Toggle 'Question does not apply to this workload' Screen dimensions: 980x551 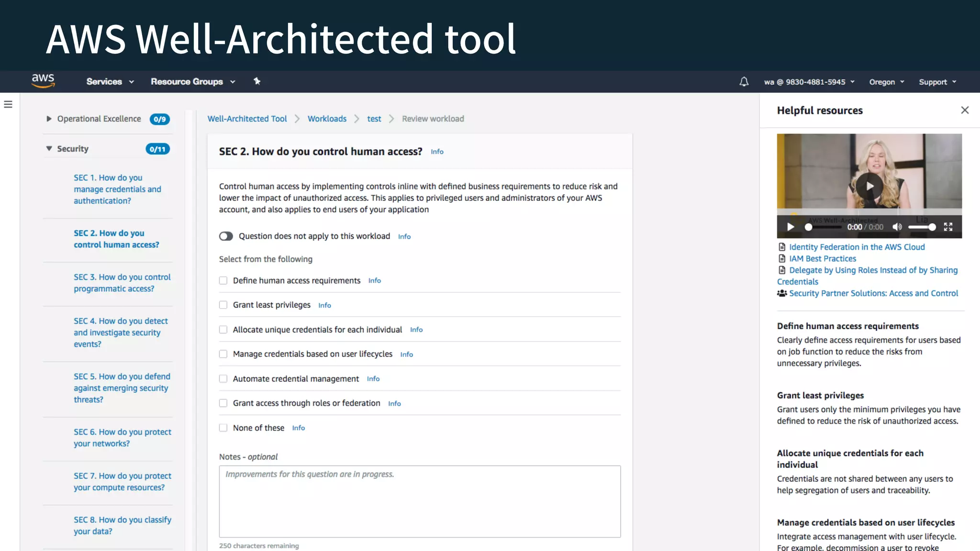(x=226, y=236)
